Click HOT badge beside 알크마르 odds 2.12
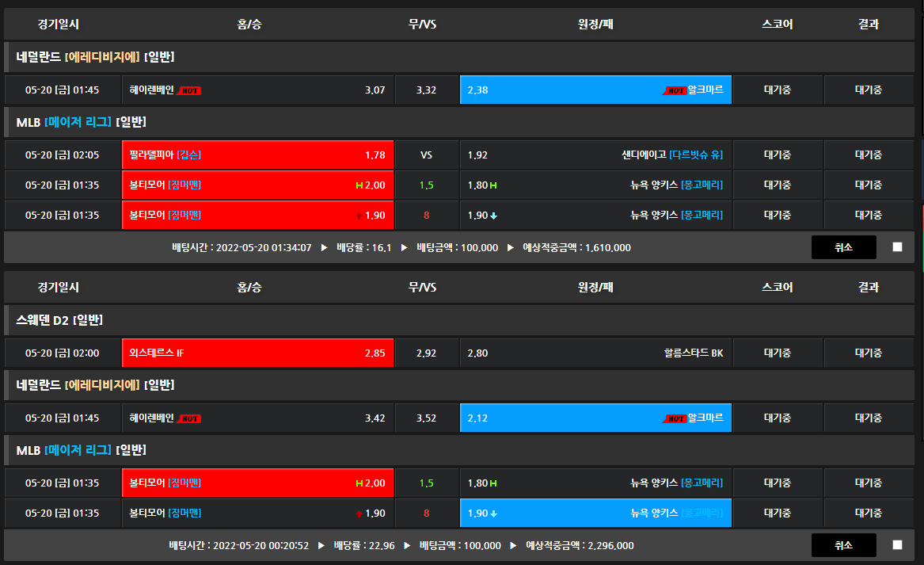 coord(675,418)
